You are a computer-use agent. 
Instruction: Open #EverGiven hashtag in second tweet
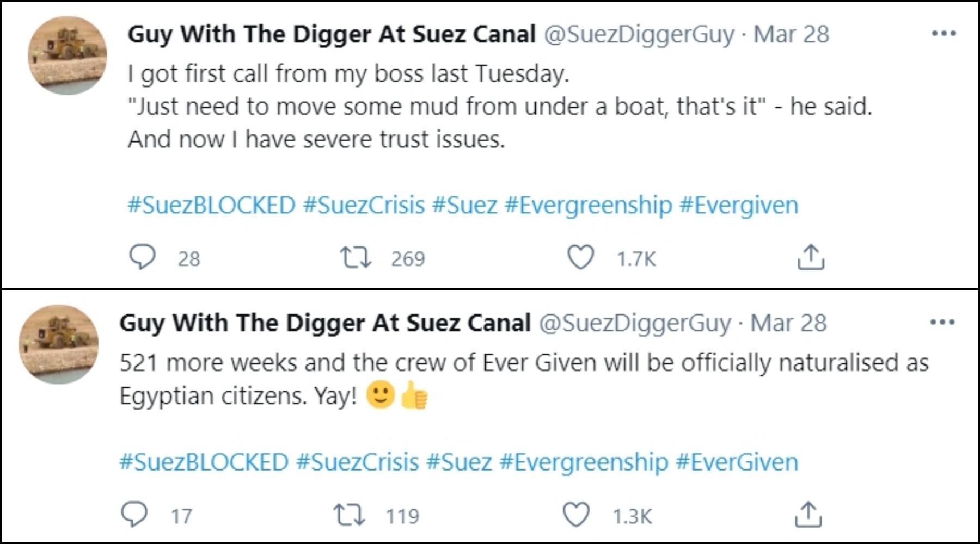pos(737,462)
